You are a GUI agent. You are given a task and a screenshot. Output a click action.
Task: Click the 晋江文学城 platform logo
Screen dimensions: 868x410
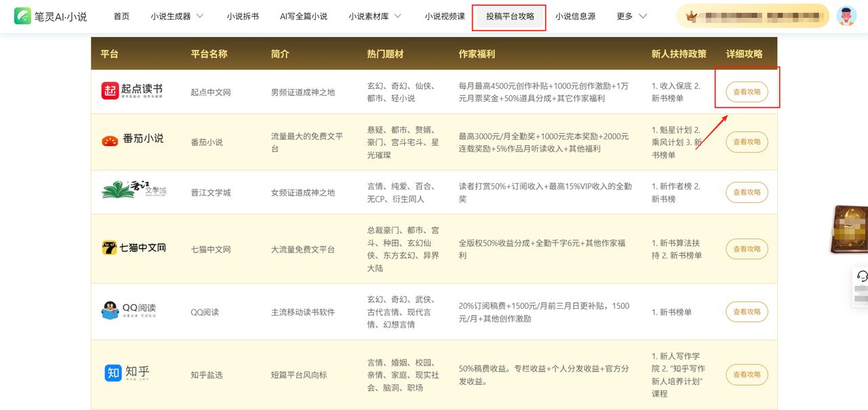point(134,190)
